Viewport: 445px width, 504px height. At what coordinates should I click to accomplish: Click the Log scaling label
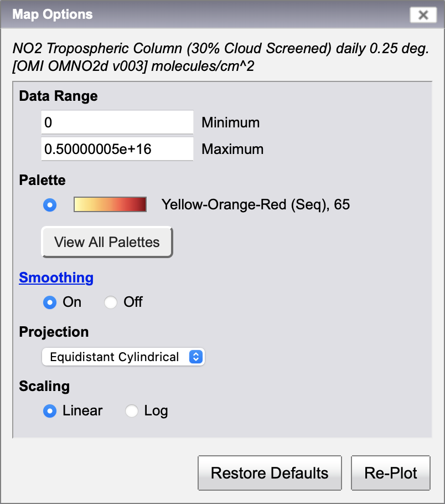click(156, 411)
